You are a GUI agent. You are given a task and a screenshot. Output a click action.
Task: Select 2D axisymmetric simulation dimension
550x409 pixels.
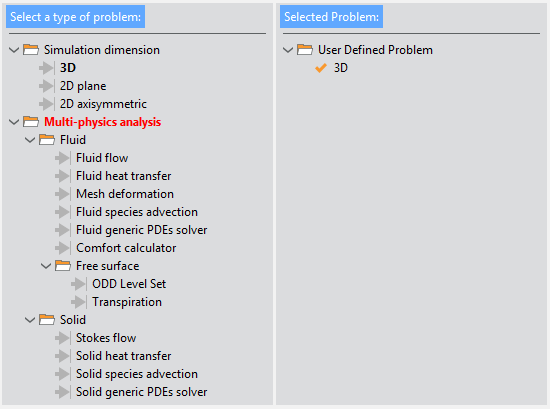[103, 104]
